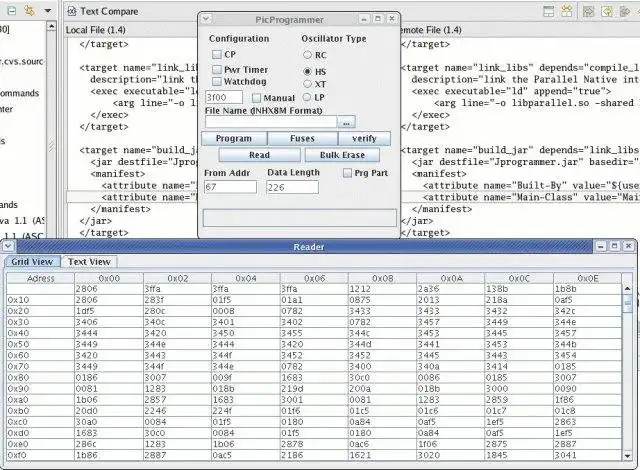Click the 0x00 column header

109,278
